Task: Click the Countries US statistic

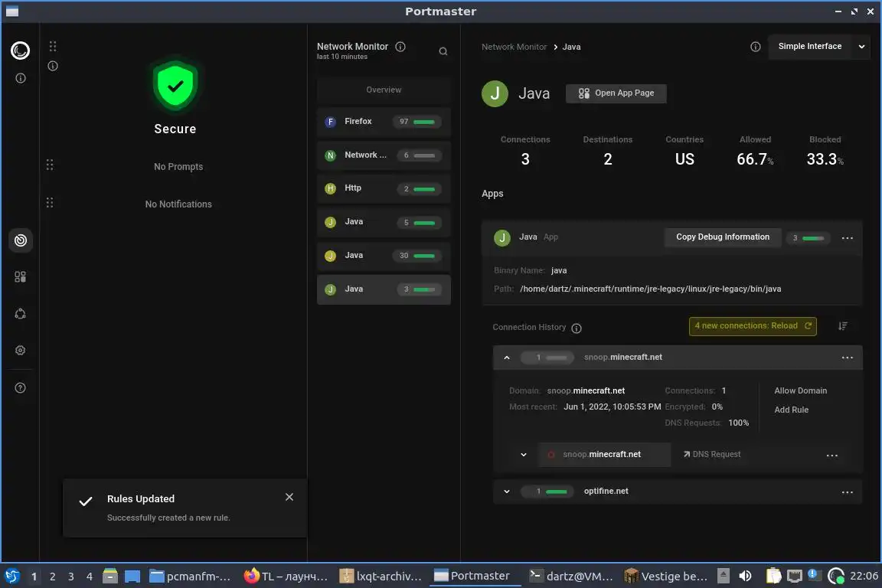Action: [x=684, y=151]
